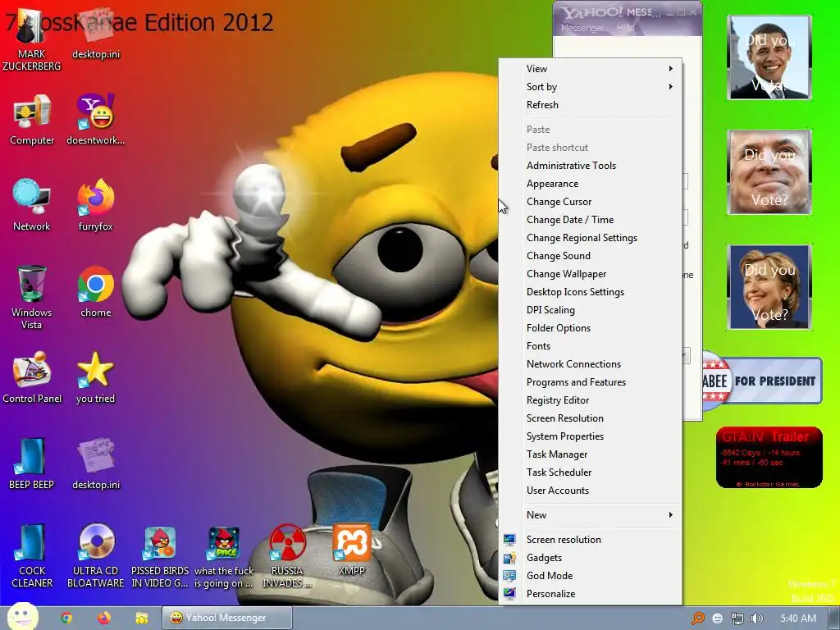
Task: Open the network tray icon
Action: click(x=737, y=619)
